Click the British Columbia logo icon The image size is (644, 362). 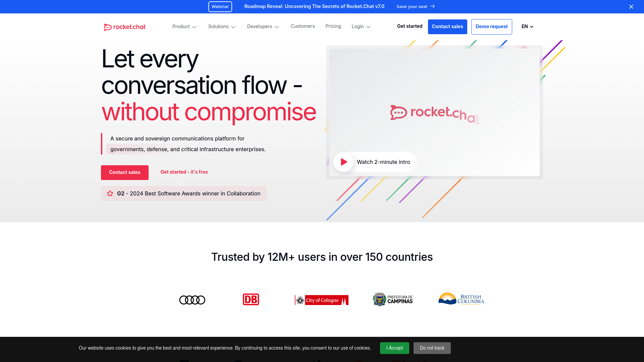pyautogui.click(x=461, y=299)
